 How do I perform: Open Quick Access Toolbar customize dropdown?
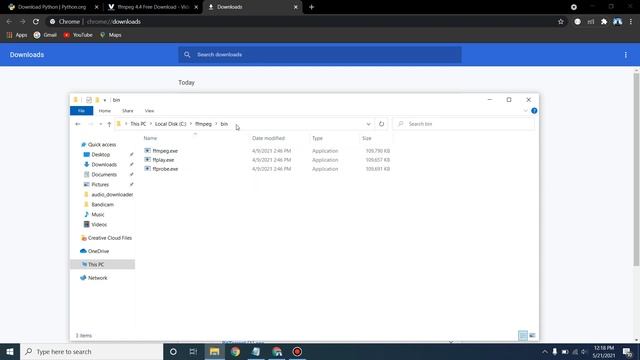tap(105, 100)
